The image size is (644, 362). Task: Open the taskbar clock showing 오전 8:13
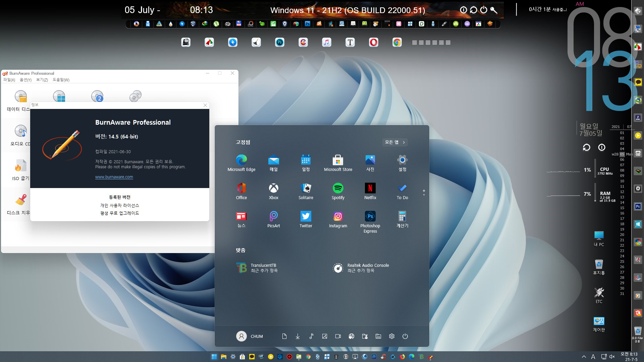[629, 357]
